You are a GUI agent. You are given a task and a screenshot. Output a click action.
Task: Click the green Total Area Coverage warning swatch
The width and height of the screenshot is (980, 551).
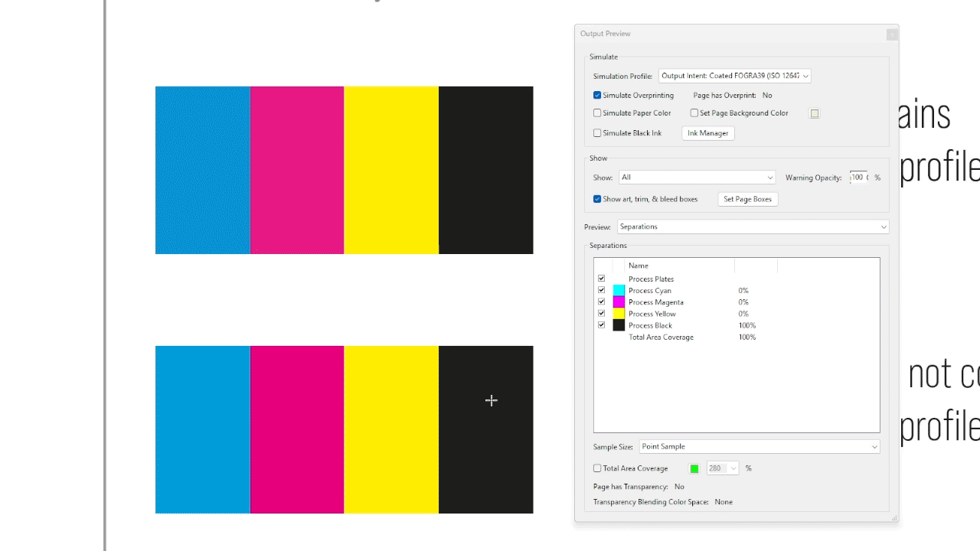click(694, 468)
